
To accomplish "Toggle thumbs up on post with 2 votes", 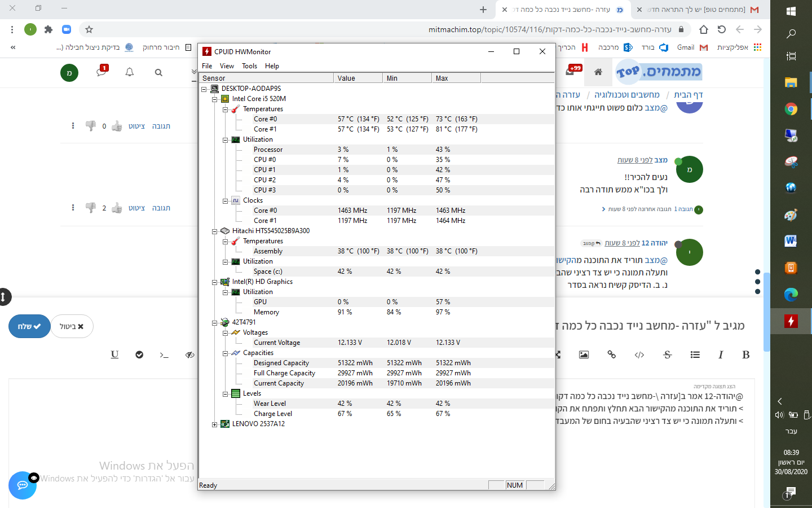I will point(117,208).
